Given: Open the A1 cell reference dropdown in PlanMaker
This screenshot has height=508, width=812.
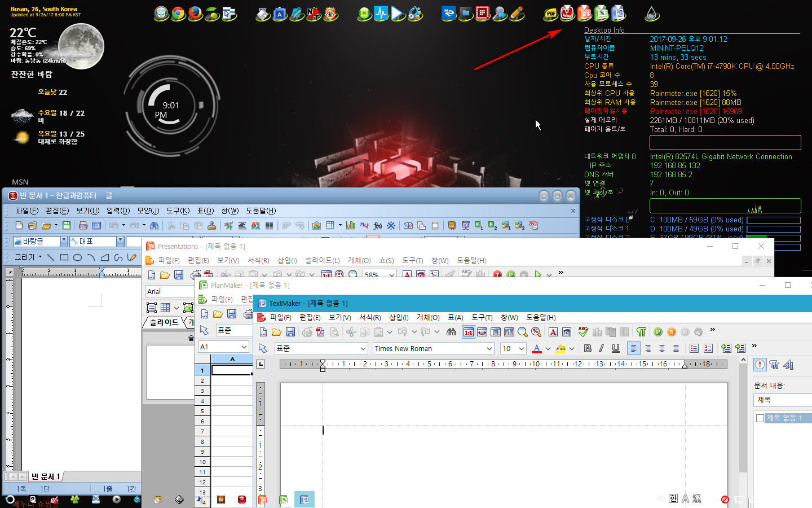Looking at the screenshot, I should coord(244,347).
